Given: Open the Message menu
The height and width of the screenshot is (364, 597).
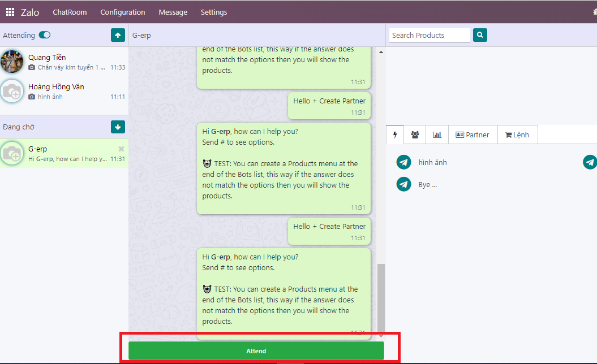Looking at the screenshot, I should (173, 12).
